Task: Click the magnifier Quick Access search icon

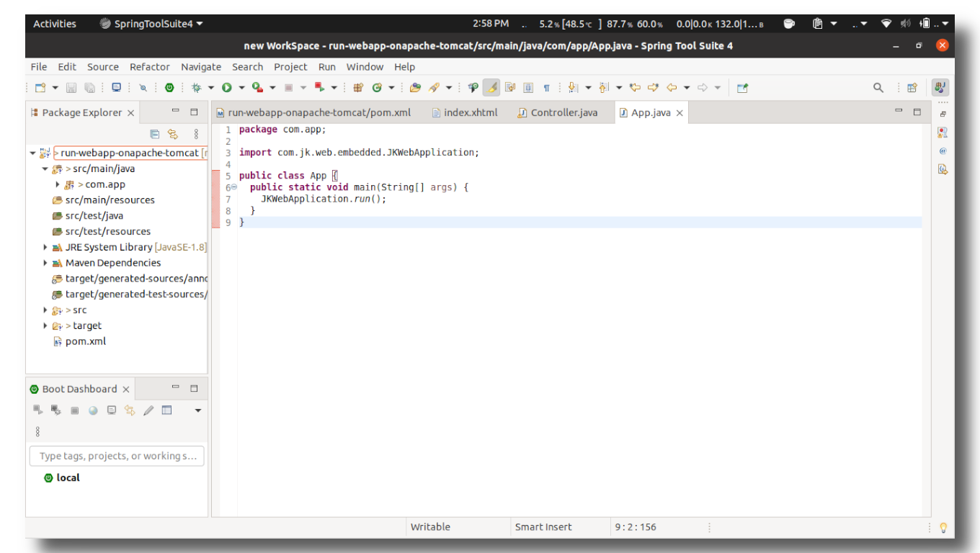Action: click(x=878, y=88)
